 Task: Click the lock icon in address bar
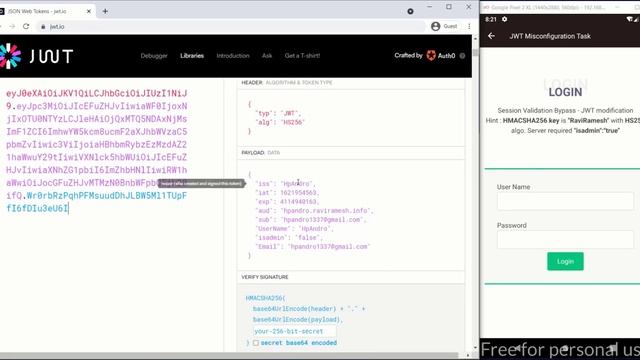43,27
